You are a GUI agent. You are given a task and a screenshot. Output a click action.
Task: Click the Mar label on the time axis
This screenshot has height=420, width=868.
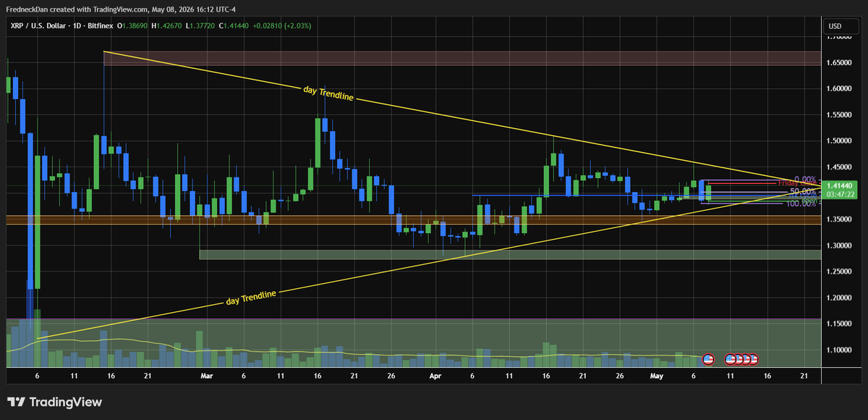207,377
